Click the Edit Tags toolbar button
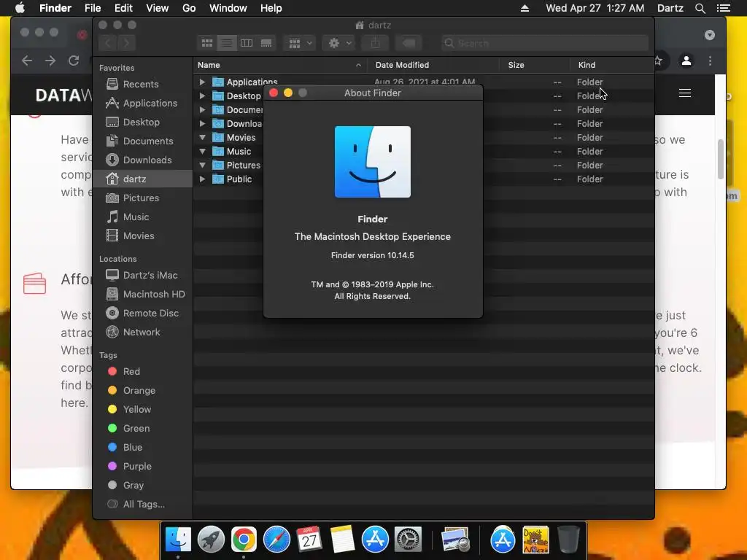The image size is (747, 560). [409, 43]
